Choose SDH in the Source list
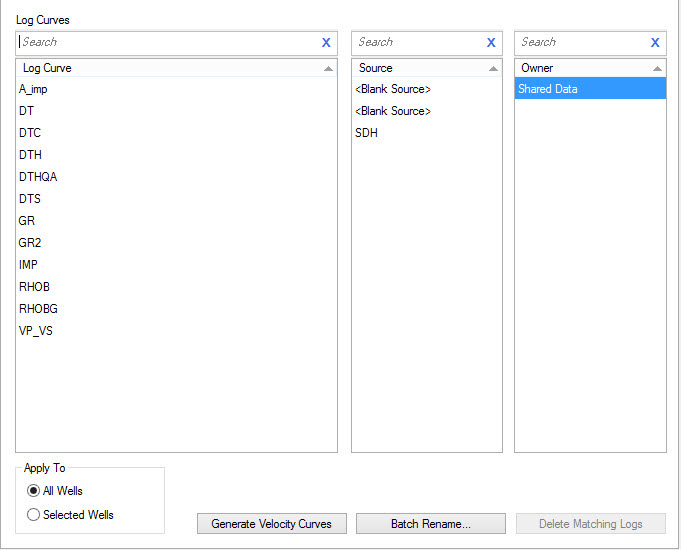 click(x=367, y=133)
